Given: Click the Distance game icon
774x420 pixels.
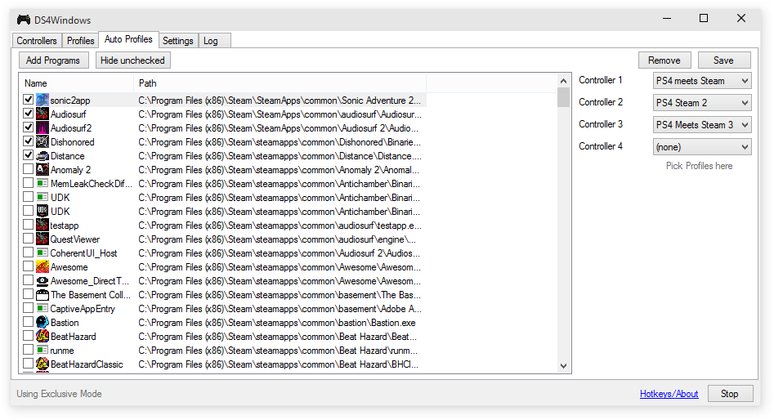Looking at the screenshot, I should pos(42,156).
